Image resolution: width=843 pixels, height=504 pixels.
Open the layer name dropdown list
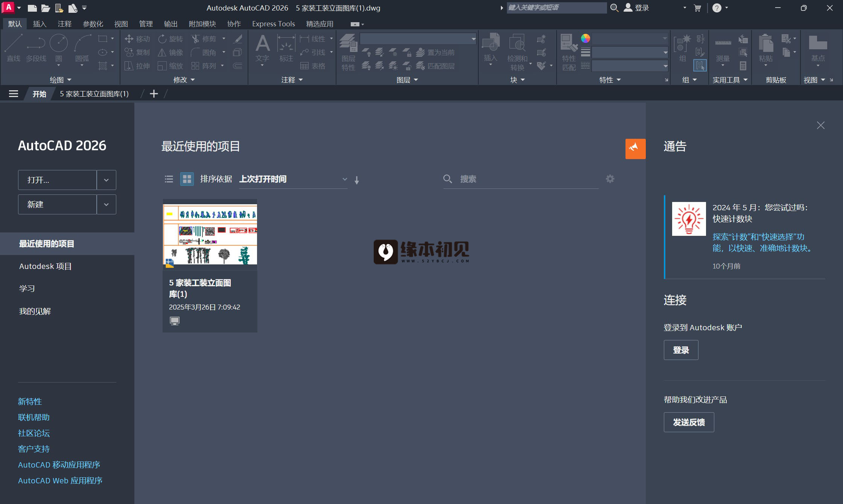tap(418, 39)
